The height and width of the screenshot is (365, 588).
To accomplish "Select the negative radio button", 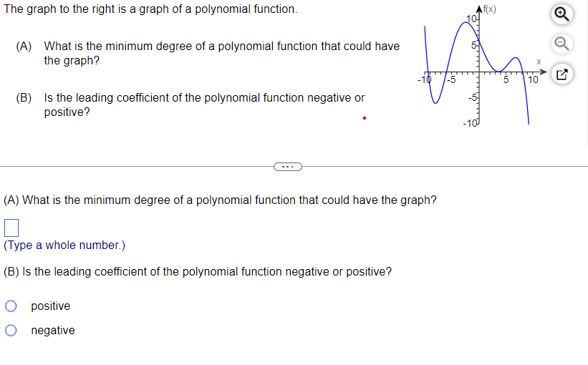I will [11, 330].
